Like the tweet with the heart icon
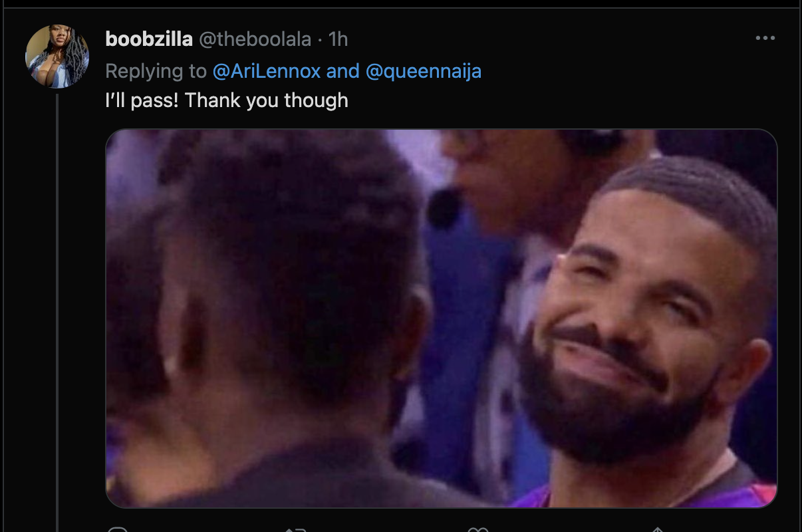 pyautogui.click(x=477, y=529)
